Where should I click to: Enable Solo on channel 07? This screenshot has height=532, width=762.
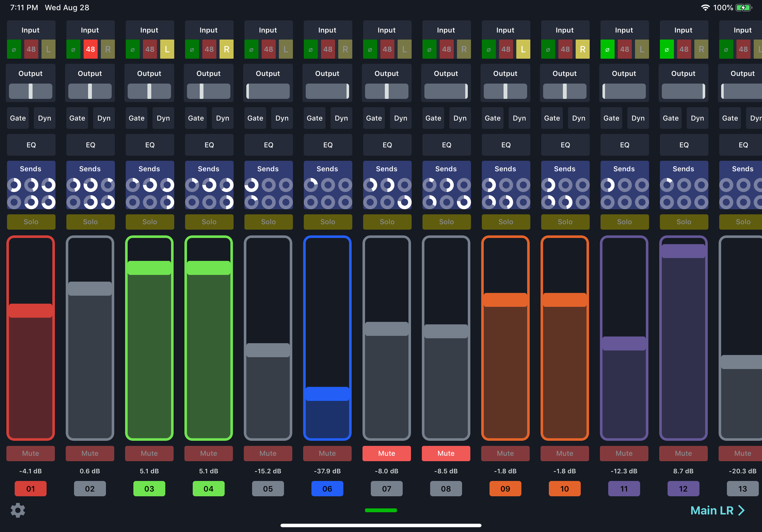coord(387,222)
